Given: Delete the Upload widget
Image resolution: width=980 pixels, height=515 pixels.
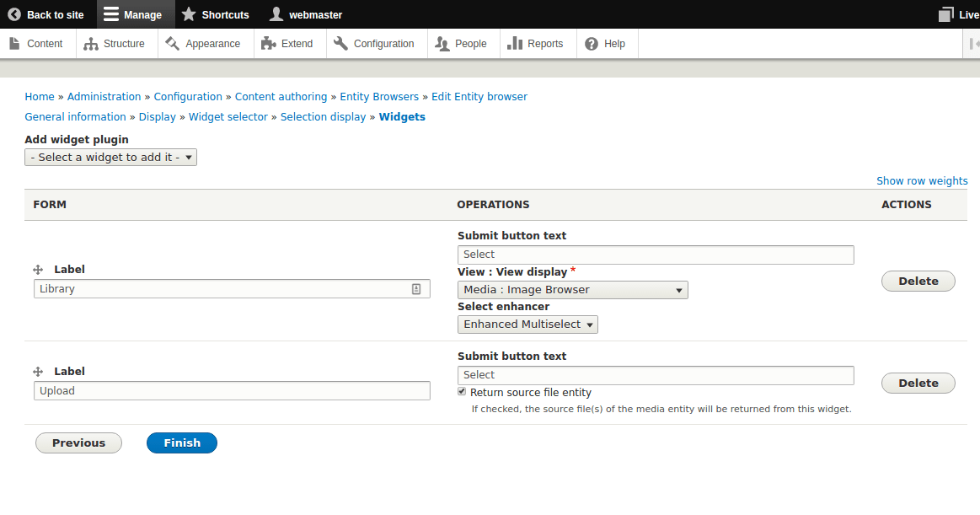Looking at the screenshot, I should coord(918,383).
